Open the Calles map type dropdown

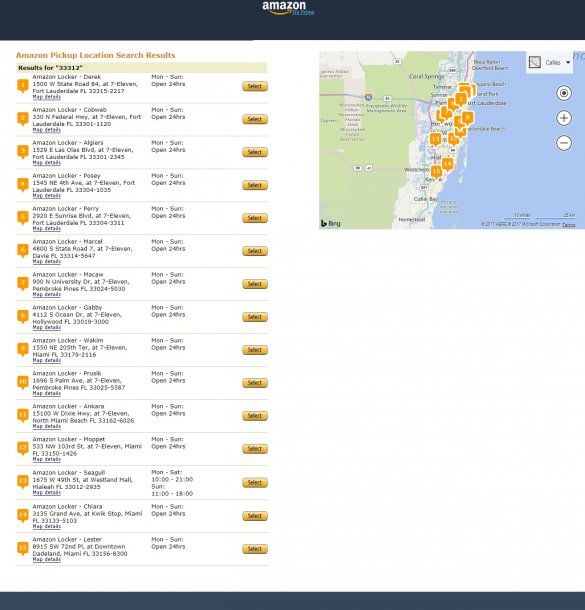[557, 62]
